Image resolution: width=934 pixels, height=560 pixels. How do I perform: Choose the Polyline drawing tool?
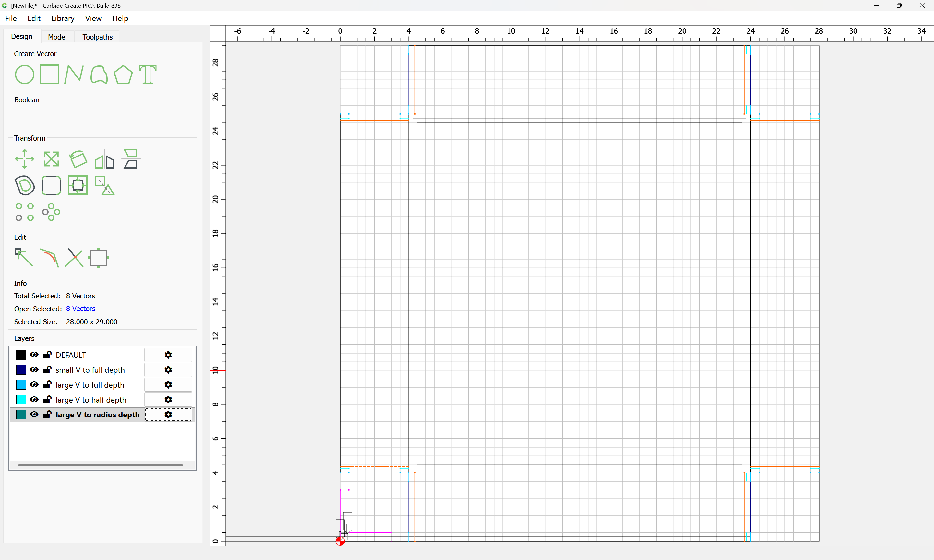(74, 74)
